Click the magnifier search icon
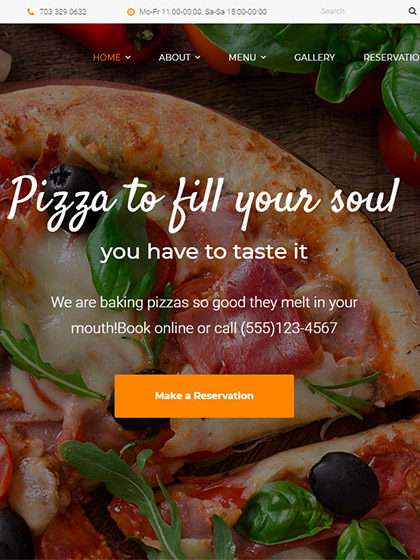420x560 pixels. point(412,11)
